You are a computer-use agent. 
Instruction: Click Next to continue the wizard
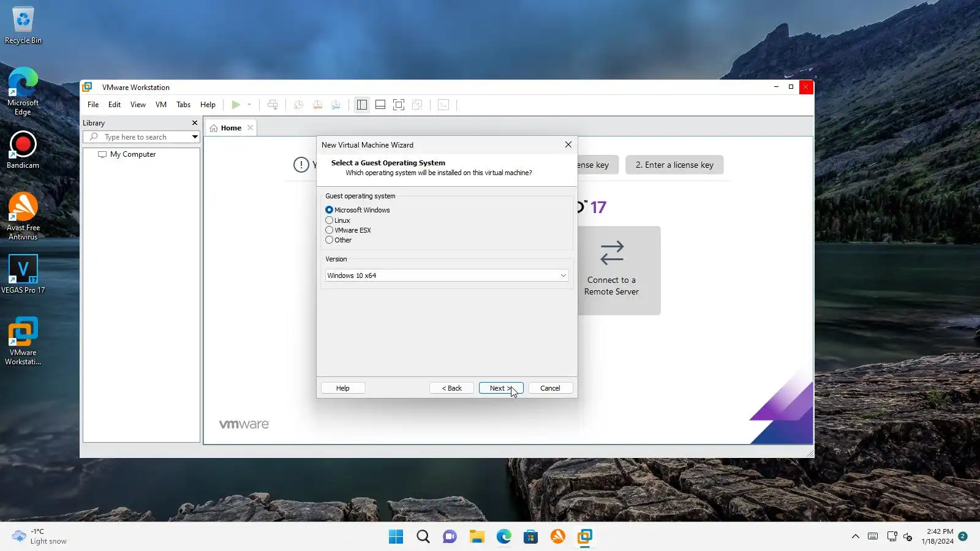click(501, 388)
